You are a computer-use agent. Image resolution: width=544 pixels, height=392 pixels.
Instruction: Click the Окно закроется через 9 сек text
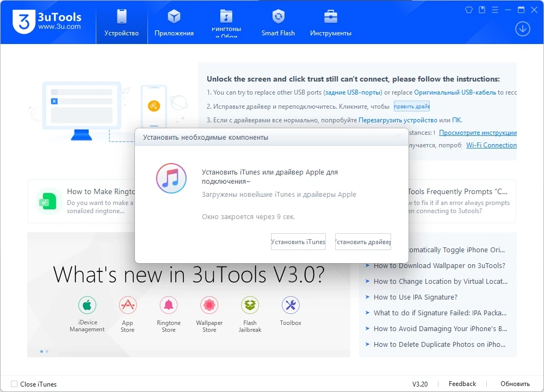[249, 216]
